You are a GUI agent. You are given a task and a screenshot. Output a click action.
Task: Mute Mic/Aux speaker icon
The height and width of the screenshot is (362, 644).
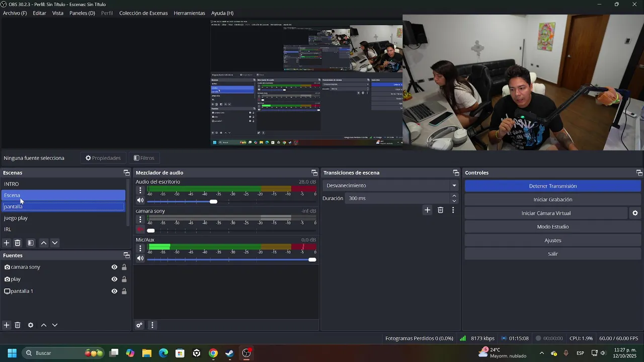coord(140,258)
